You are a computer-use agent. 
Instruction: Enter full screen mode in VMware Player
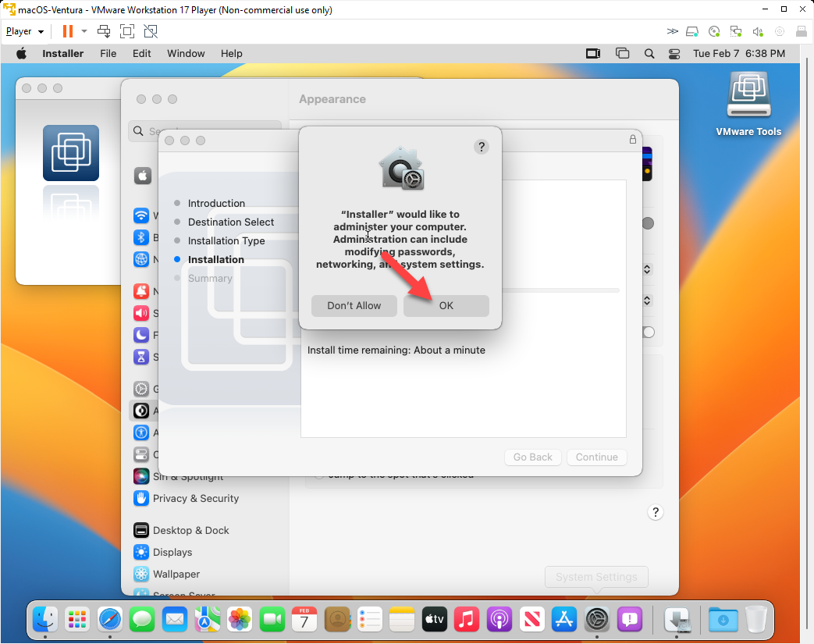[127, 31]
